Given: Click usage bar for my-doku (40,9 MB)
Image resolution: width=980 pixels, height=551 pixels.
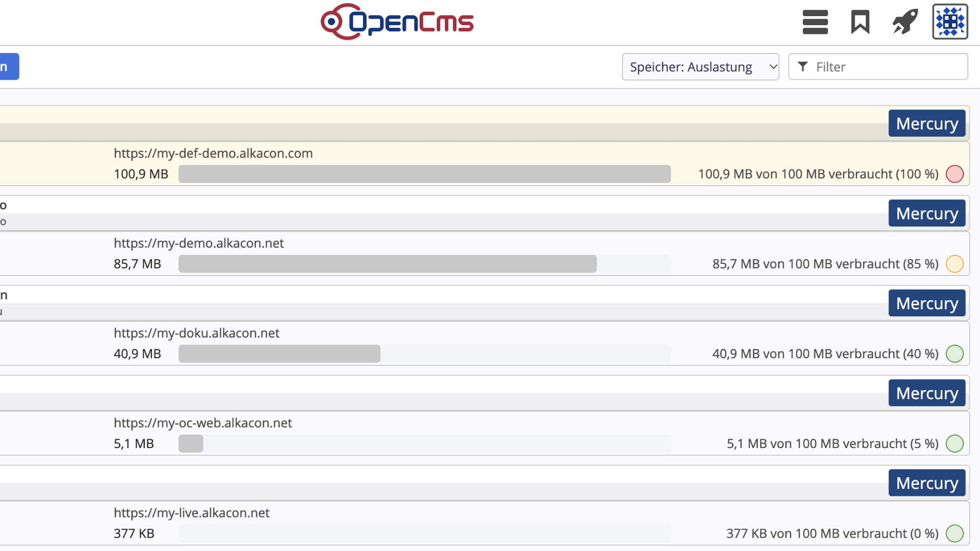Looking at the screenshot, I should tap(425, 354).
